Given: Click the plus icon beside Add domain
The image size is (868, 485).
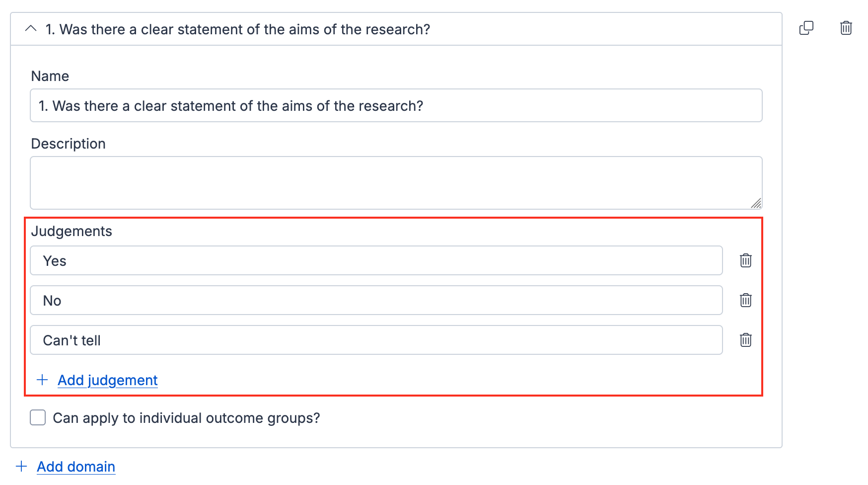Looking at the screenshot, I should click(21, 467).
